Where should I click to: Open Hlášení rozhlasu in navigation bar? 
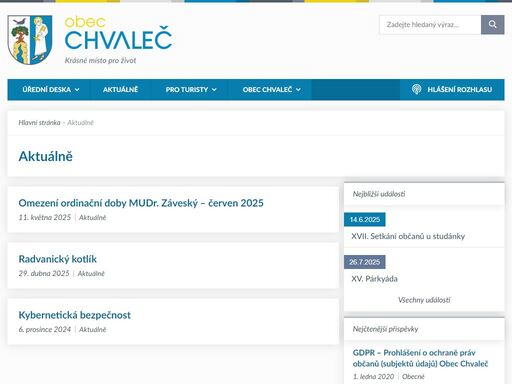click(452, 89)
